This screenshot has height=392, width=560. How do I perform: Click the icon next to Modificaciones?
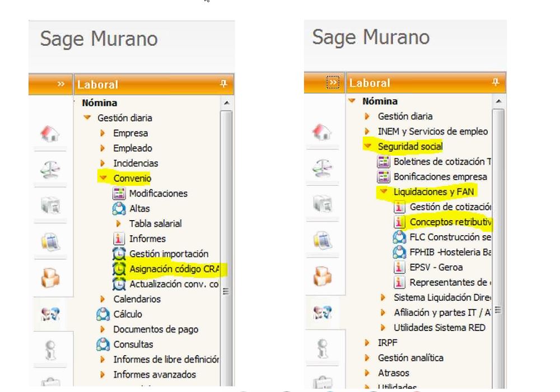119,194
